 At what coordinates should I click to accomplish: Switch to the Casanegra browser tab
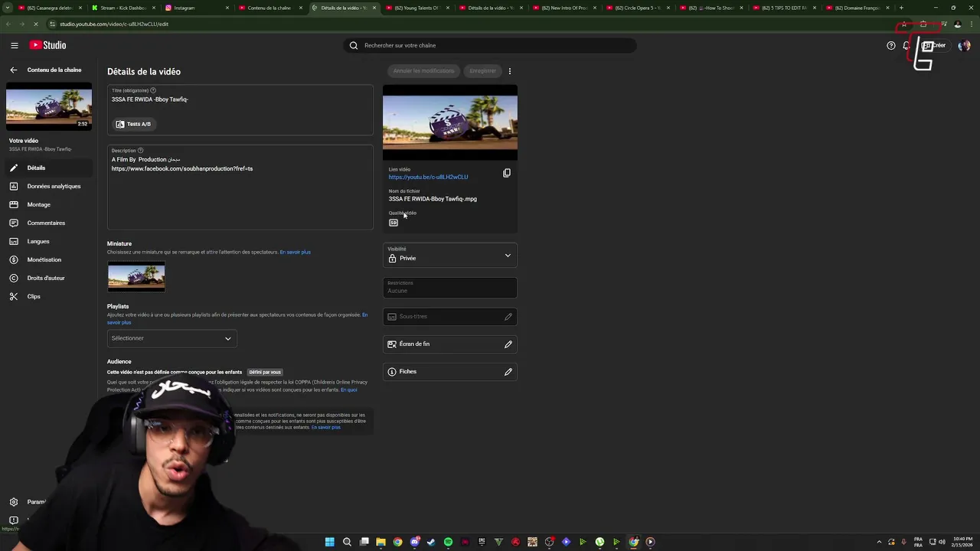point(49,8)
